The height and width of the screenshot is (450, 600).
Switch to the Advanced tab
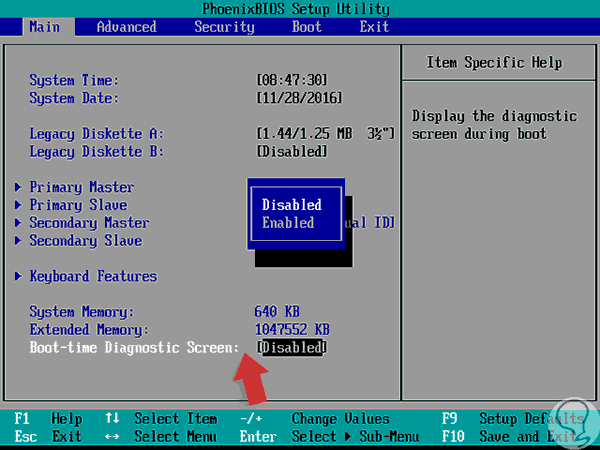(x=127, y=27)
